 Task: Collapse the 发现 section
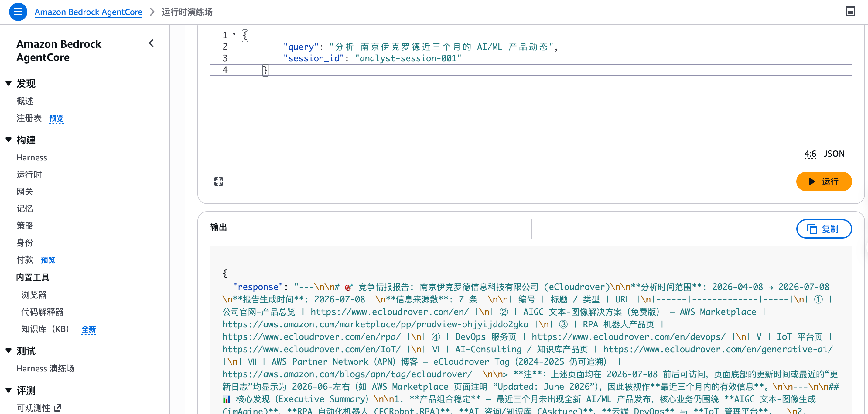click(9, 83)
